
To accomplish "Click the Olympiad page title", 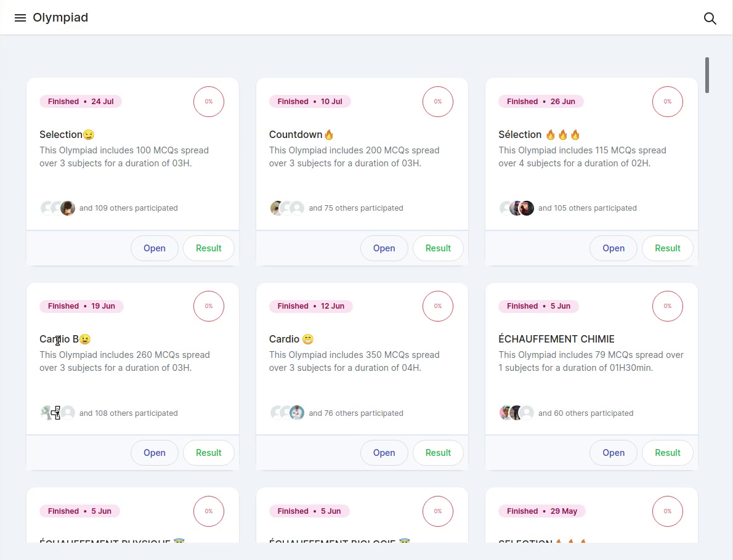I will pos(60,18).
